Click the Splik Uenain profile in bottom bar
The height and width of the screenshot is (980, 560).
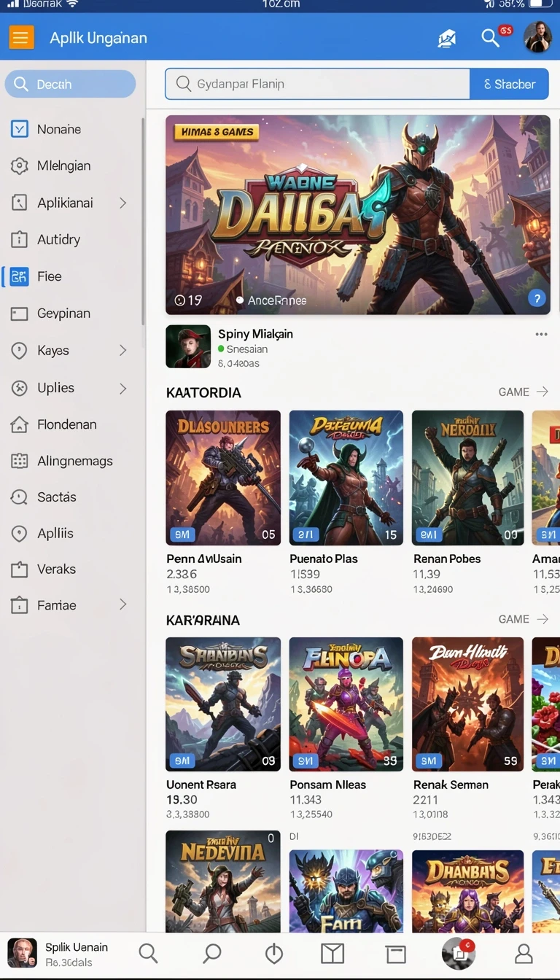click(x=58, y=954)
